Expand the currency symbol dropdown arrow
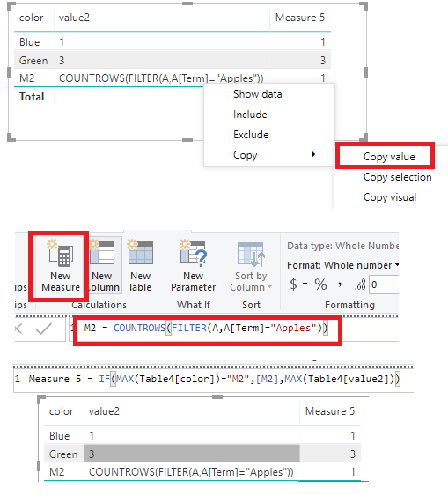 point(305,284)
